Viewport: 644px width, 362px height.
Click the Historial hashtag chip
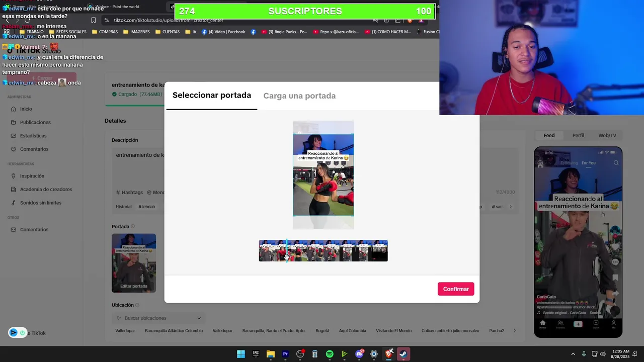tap(124, 207)
